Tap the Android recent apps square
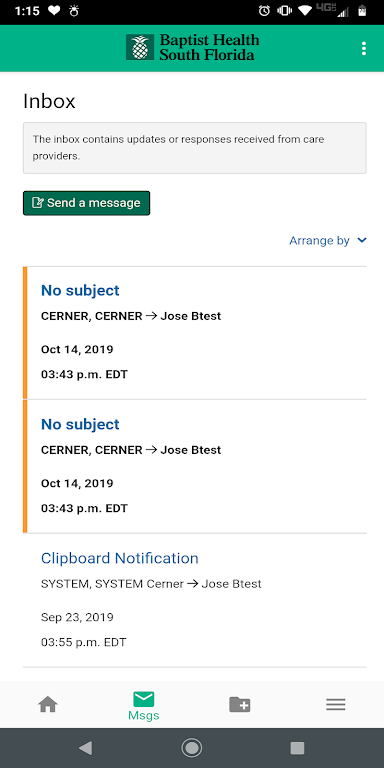The height and width of the screenshot is (768, 384). [297, 747]
